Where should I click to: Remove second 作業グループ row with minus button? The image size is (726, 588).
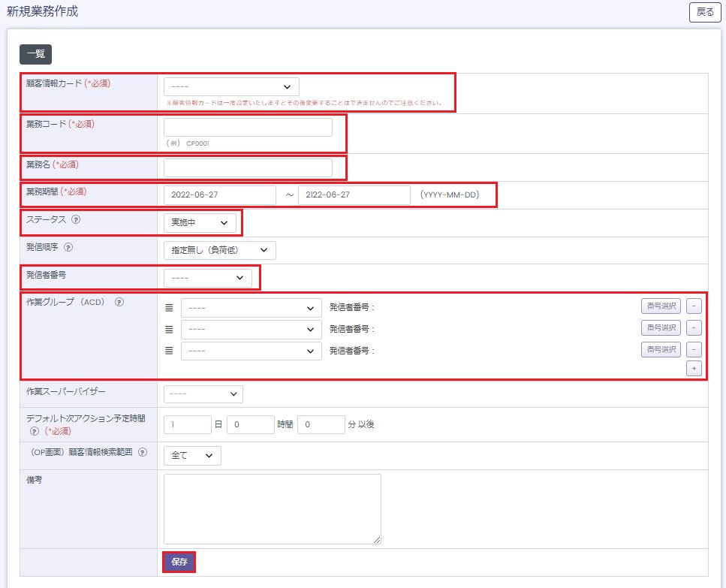coord(694,328)
